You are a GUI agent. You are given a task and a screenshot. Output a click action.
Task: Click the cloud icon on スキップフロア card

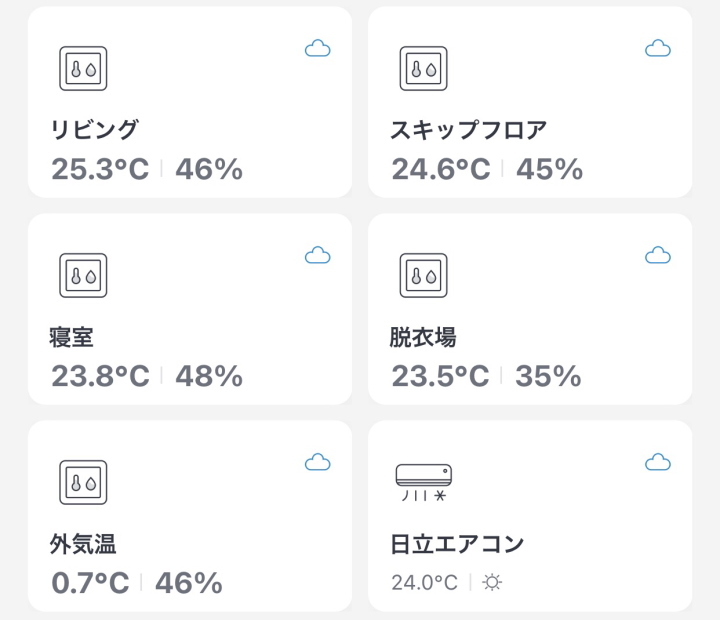click(658, 48)
